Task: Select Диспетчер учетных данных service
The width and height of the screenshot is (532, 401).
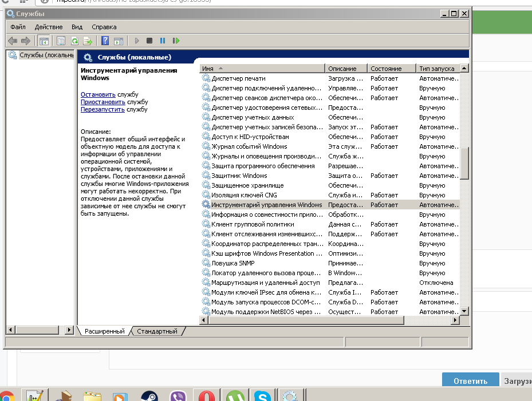Action: 253,117
